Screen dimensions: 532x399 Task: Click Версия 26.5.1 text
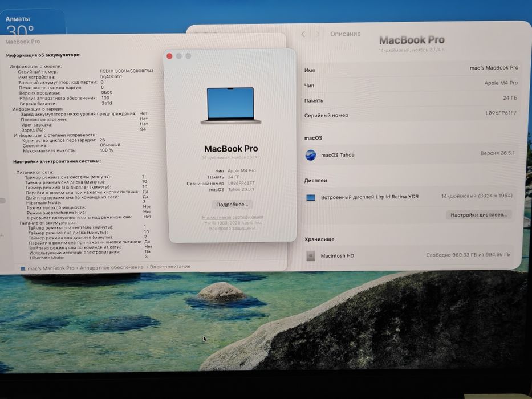(x=497, y=153)
